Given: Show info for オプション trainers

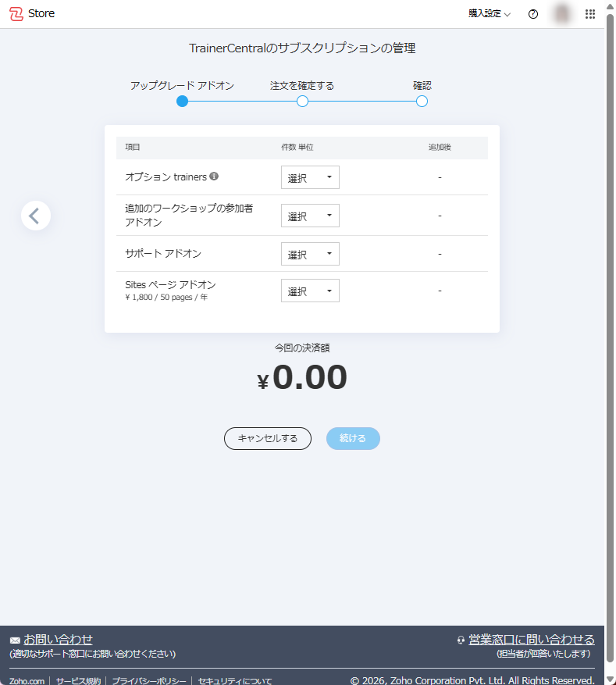Looking at the screenshot, I should 214,176.
